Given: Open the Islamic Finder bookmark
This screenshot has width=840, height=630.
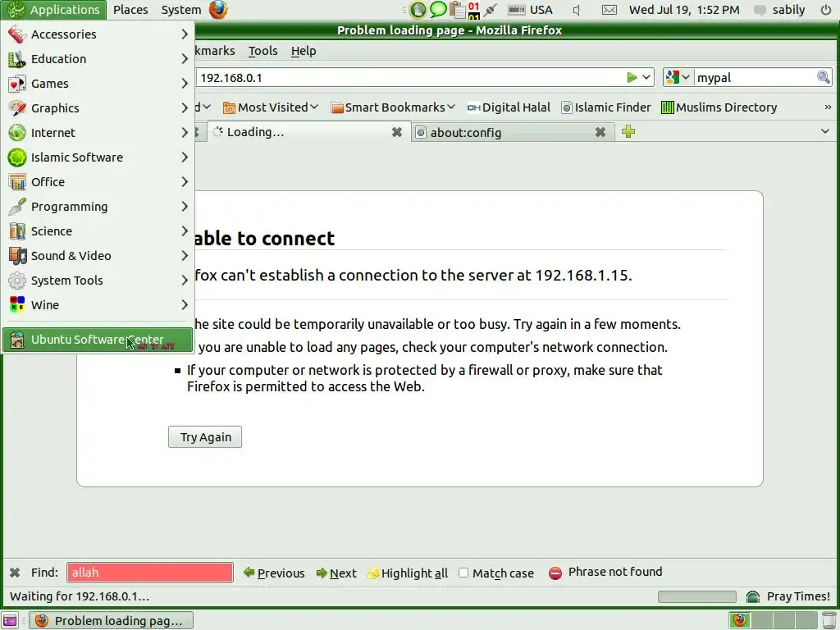Looking at the screenshot, I should (x=606, y=107).
